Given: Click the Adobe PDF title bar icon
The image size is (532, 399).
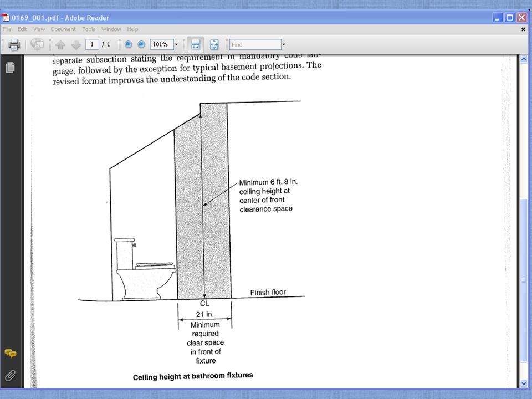Looking at the screenshot, I should 6,17.
